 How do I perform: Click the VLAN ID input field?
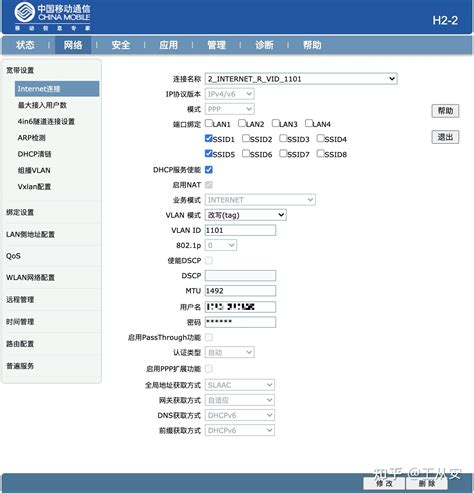tap(240, 230)
